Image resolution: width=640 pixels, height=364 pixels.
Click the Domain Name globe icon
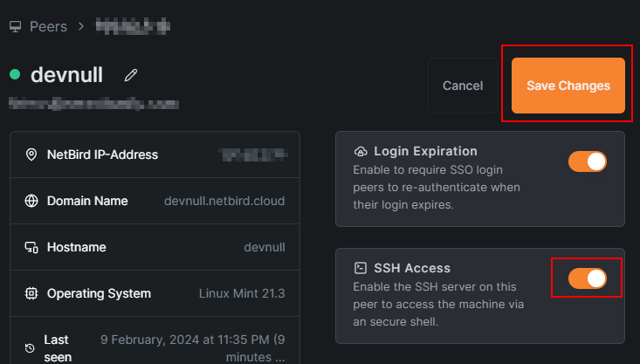click(x=31, y=202)
